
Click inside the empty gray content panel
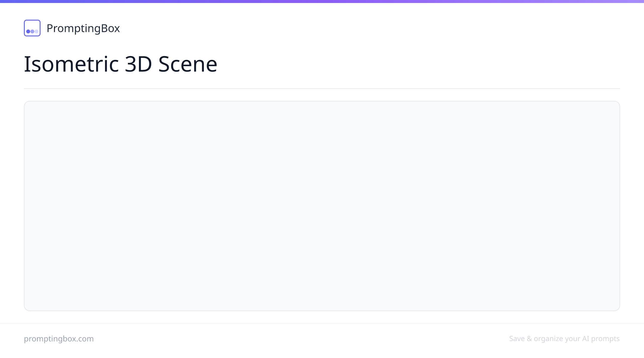point(322,206)
